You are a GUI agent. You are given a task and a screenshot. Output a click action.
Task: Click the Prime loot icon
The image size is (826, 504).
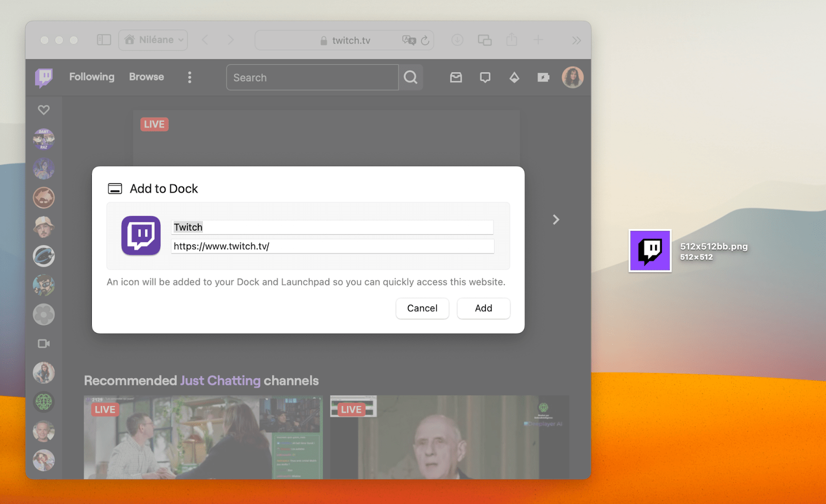click(x=543, y=77)
